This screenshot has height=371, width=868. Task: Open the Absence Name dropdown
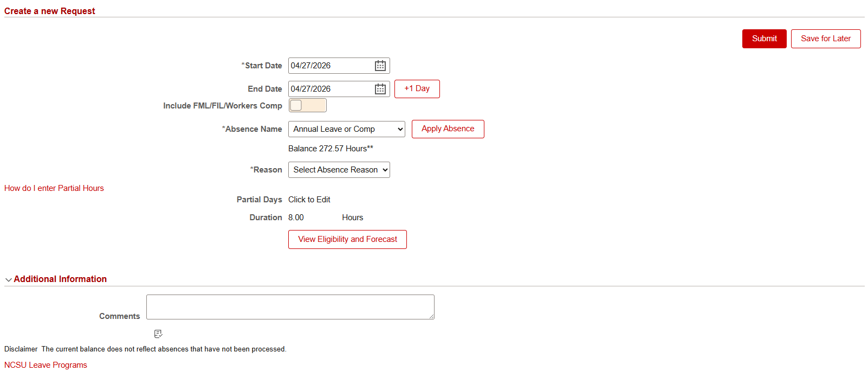[347, 129]
